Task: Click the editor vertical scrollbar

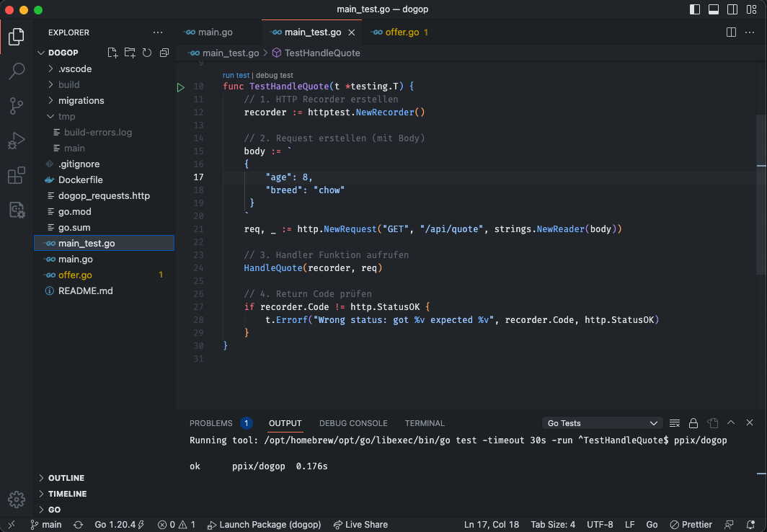Action: tap(761, 194)
